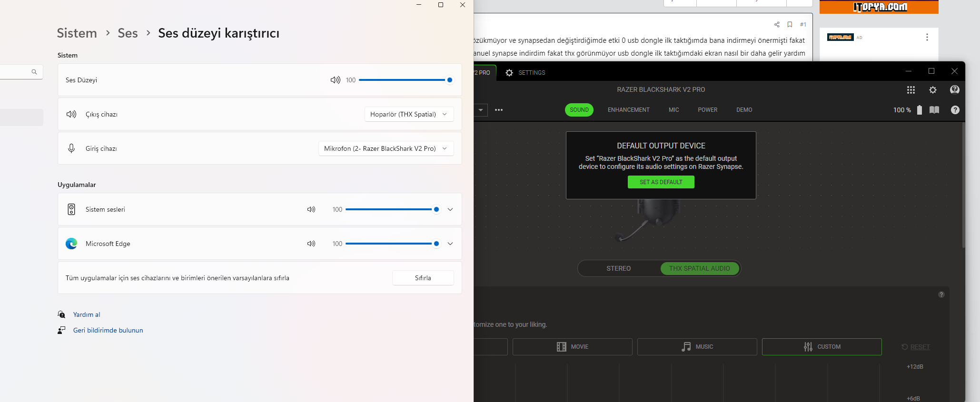Choose the CUSTOM equalizer preset
Image resolution: width=980 pixels, height=402 pixels.
coord(822,347)
